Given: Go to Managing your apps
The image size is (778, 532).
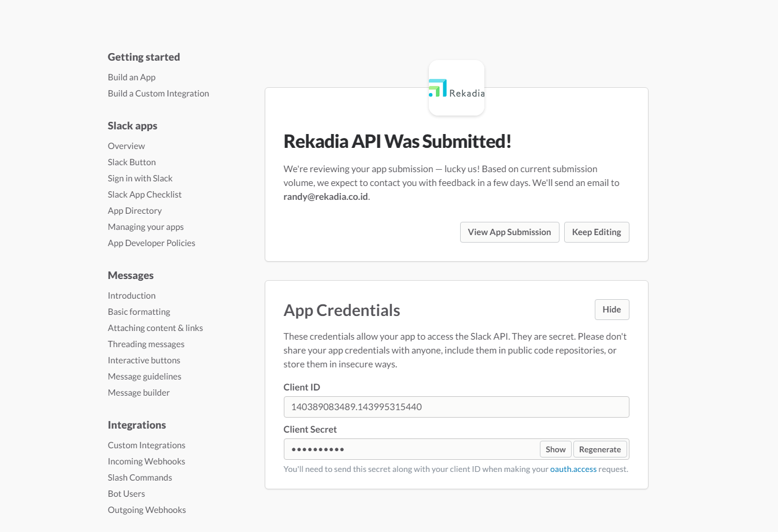Looking at the screenshot, I should (146, 227).
